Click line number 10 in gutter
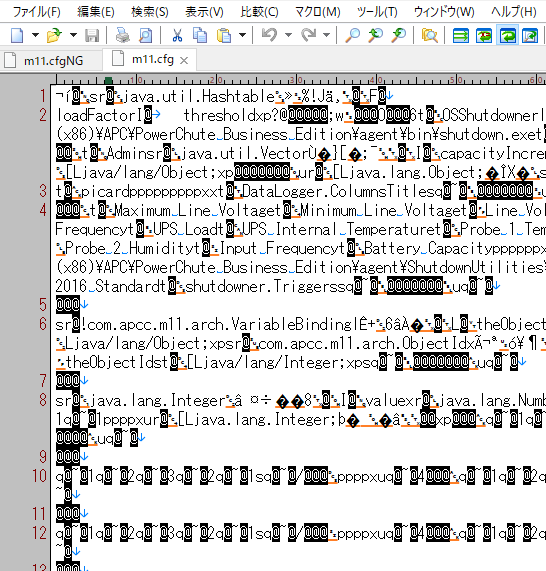The image size is (546, 571). pyautogui.click(x=39, y=476)
